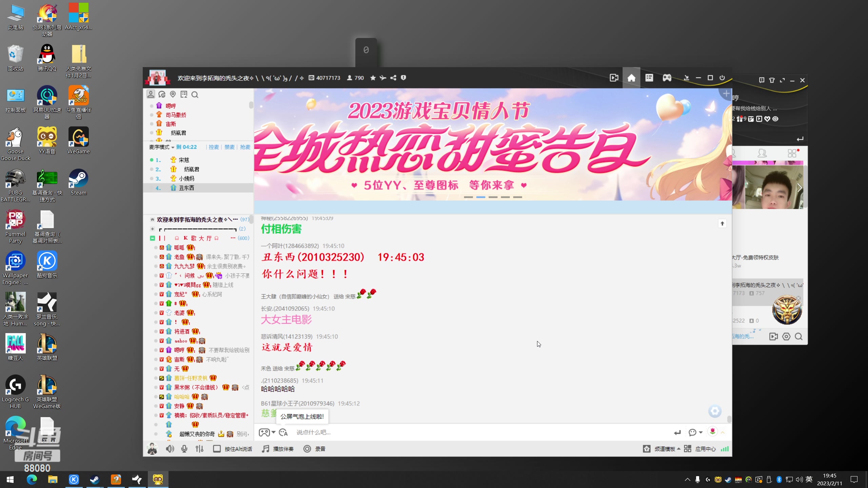Select the member list icon in left sidebar
The image size is (868, 488).
coord(151,94)
